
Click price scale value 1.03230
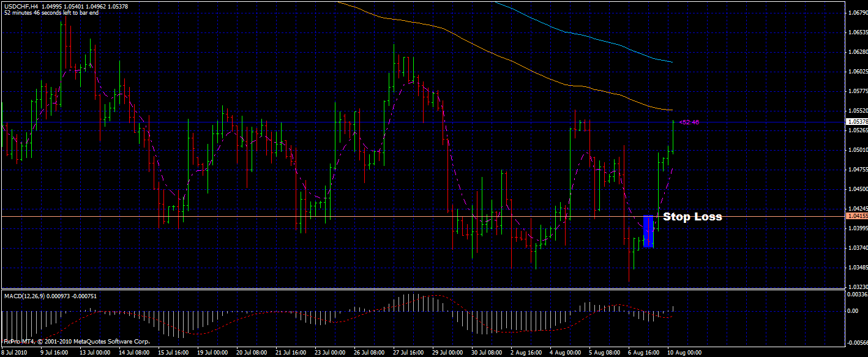(857, 287)
